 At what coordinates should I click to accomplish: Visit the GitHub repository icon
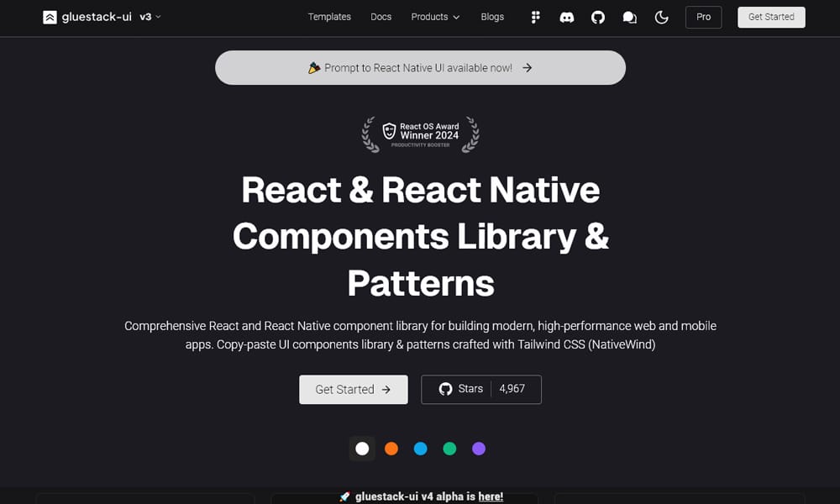[598, 17]
